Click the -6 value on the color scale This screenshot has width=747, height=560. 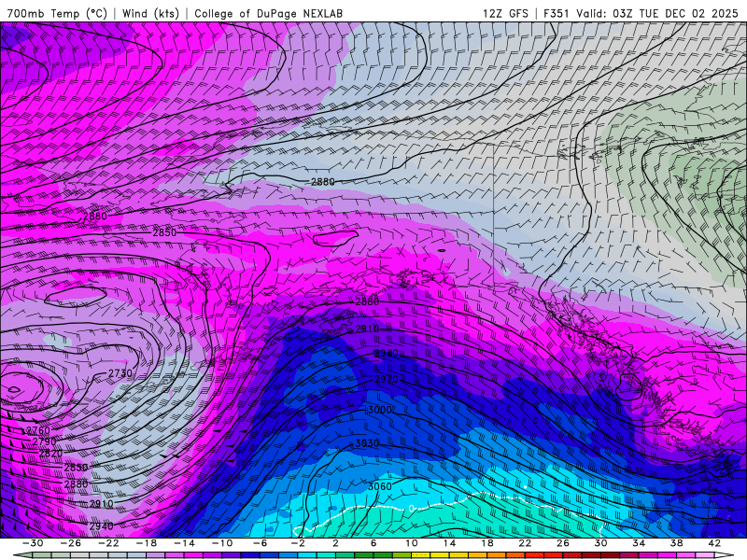pos(260,543)
